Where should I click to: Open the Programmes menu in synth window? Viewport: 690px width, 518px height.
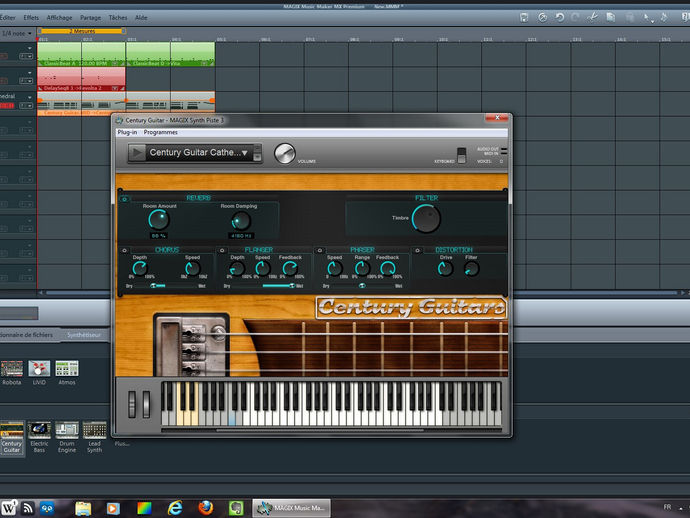pos(161,132)
